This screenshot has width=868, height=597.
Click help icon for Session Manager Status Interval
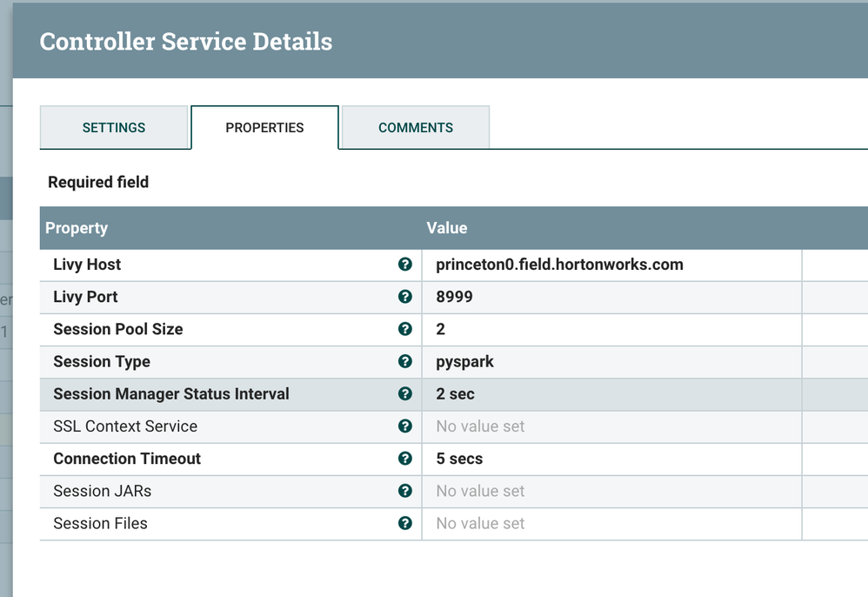pyautogui.click(x=404, y=393)
